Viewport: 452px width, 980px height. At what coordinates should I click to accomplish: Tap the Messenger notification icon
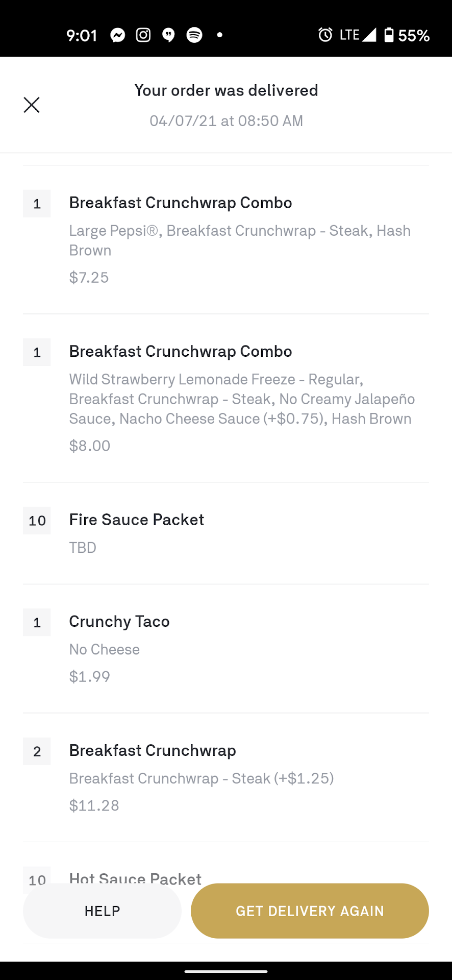tap(118, 35)
